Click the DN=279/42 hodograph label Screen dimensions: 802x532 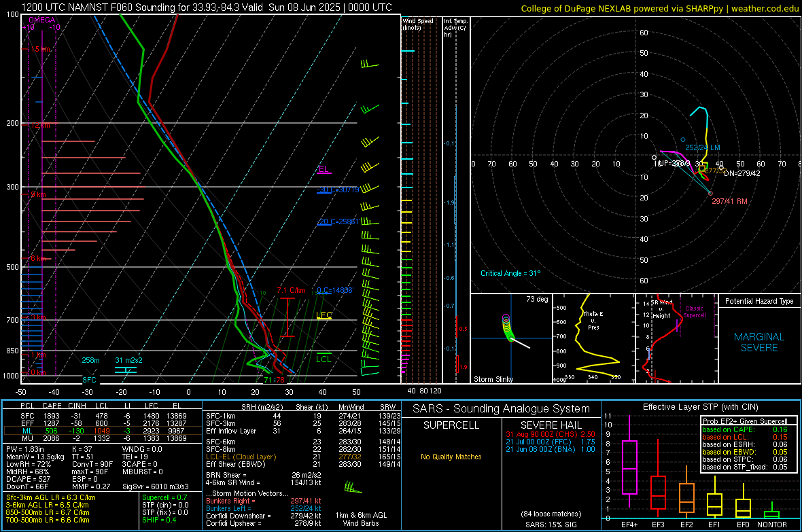(x=742, y=173)
